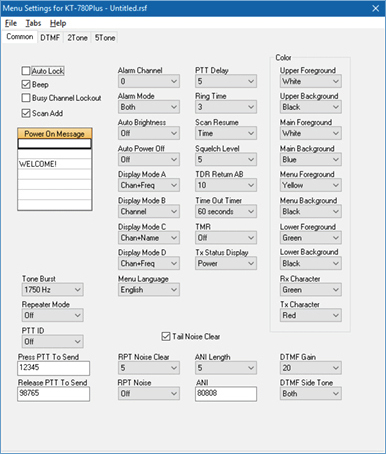Expand the Ring Time dropdown

226,107
